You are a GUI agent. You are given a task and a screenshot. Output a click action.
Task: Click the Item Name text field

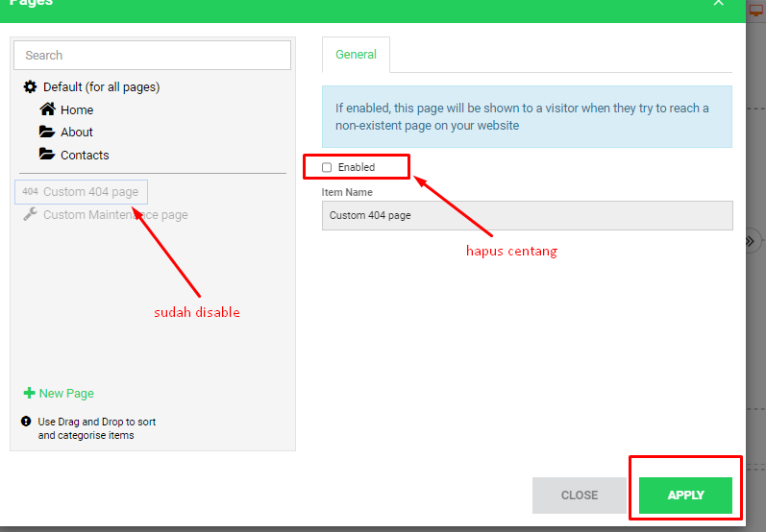pyautogui.click(x=527, y=215)
